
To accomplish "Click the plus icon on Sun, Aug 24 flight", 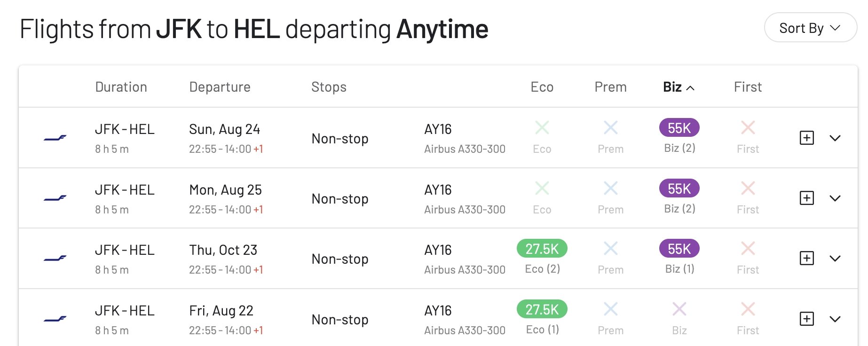I will pos(807,138).
